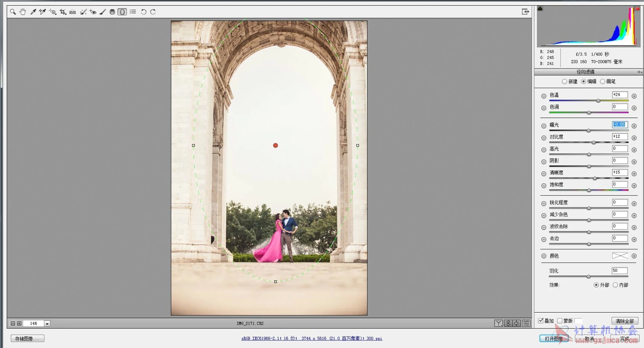644x348 pixels.
Task: Select the Crop tool
Action: 63,12
